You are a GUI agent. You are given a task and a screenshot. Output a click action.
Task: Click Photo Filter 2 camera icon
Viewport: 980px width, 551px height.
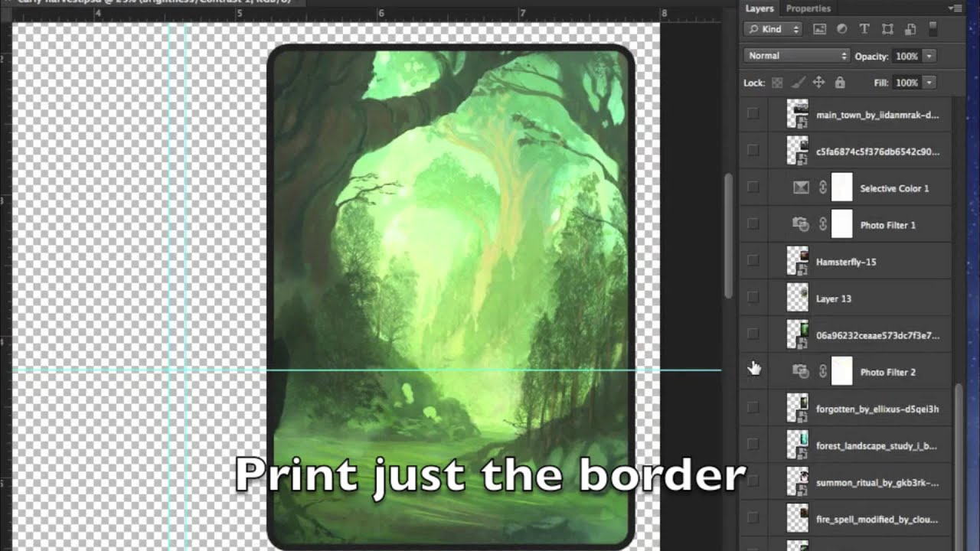800,372
